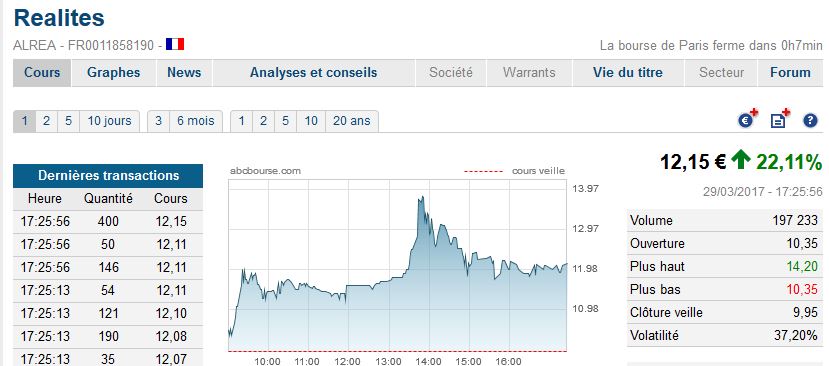Click the abcbourse.com chart label
The height and width of the screenshot is (366, 829).
pyautogui.click(x=265, y=171)
